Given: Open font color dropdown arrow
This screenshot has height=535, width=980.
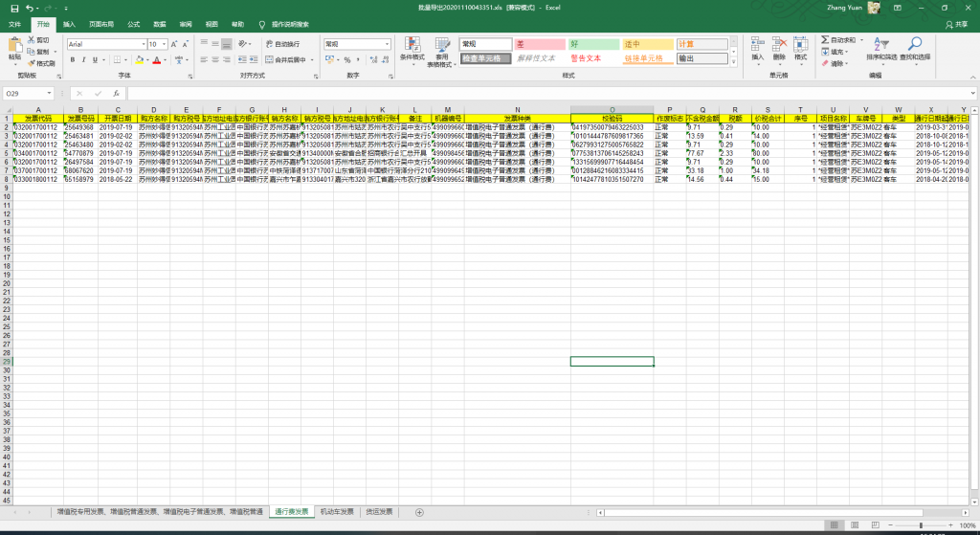Looking at the screenshot, I should click(165, 60).
